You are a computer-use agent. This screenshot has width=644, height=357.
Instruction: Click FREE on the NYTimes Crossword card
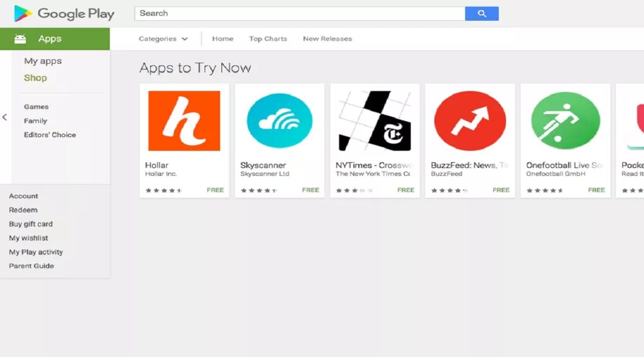point(406,190)
